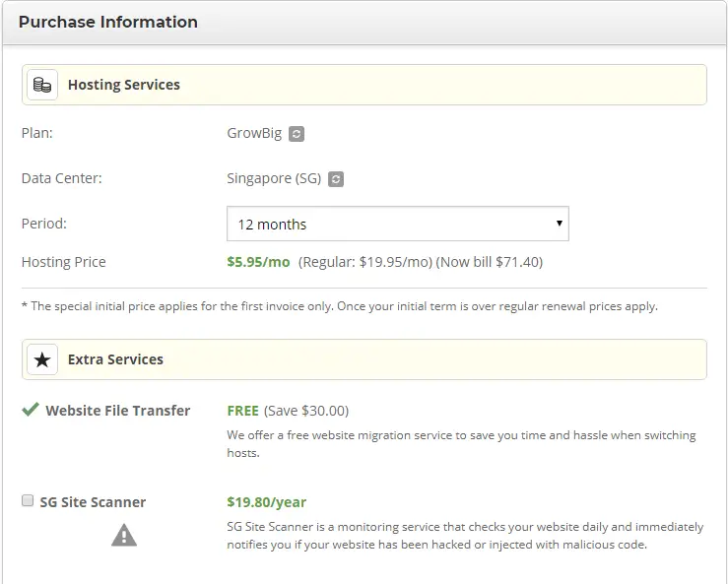Click the star icon in Extra Services header
The image size is (728, 584).
[x=42, y=359]
